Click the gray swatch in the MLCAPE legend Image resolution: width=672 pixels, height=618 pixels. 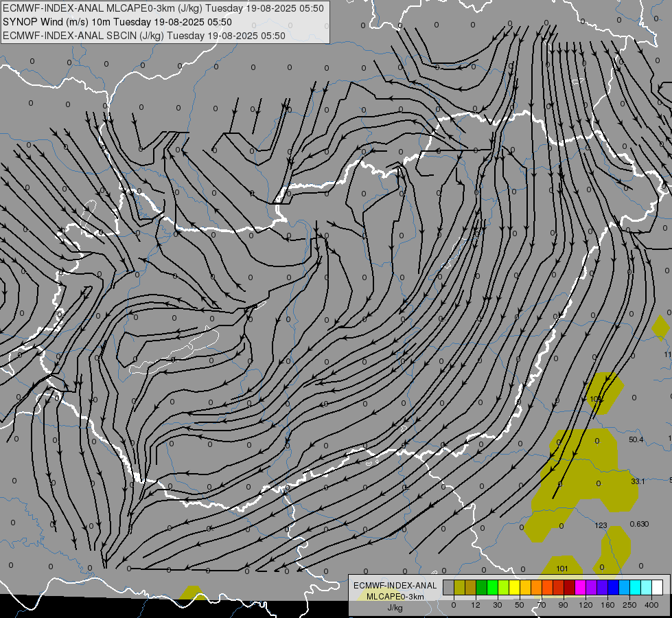click(449, 587)
